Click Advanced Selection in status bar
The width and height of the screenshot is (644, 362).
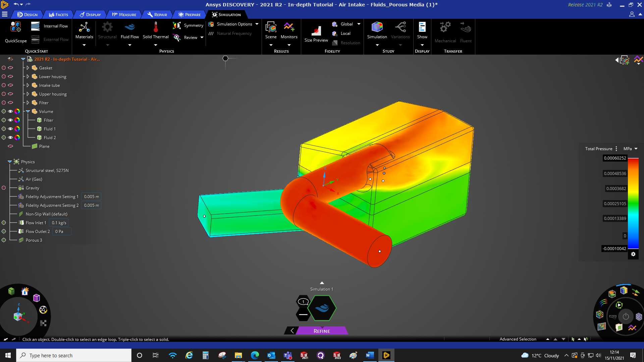[518, 339]
